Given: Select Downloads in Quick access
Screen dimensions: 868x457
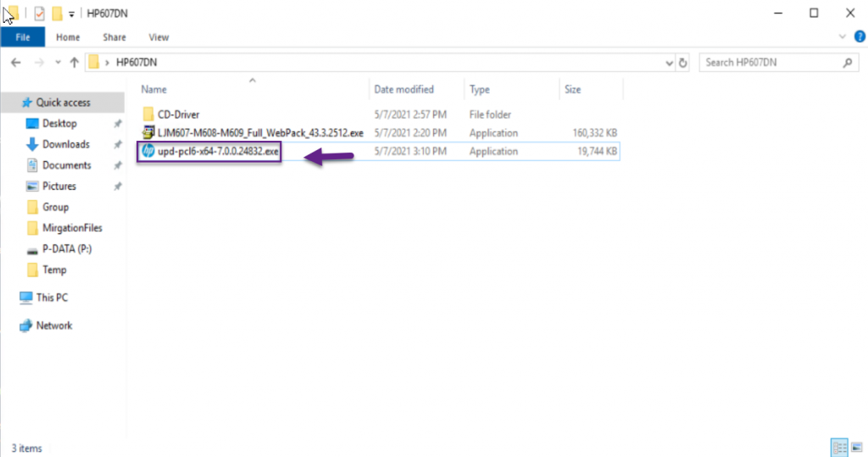Looking at the screenshot, I should pyautogui.click(x=65, y=144).
